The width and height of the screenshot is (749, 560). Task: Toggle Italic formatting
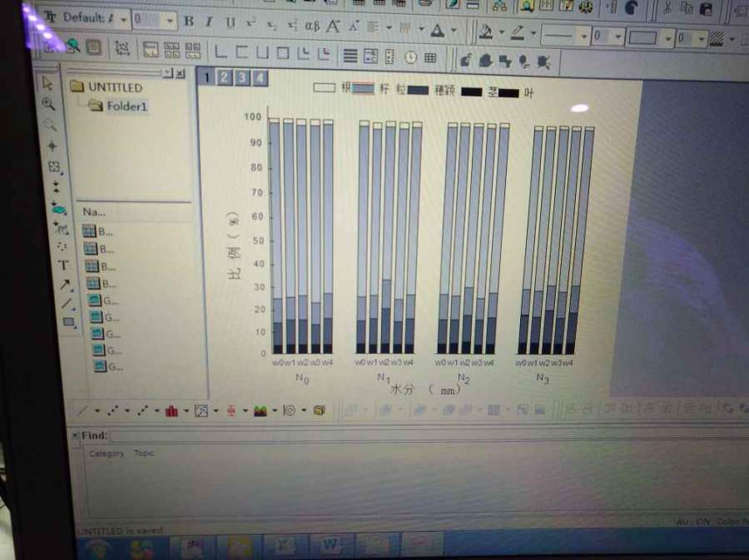pos(209,22)
